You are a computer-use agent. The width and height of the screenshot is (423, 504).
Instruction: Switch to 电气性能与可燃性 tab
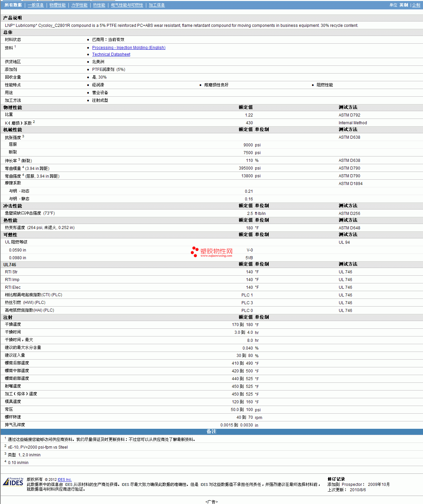coord(127,5)
